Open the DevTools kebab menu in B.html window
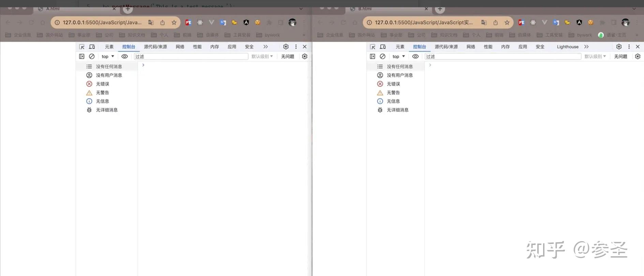The width and height of the screenshot is (644, 276). [x=629, y=47]
